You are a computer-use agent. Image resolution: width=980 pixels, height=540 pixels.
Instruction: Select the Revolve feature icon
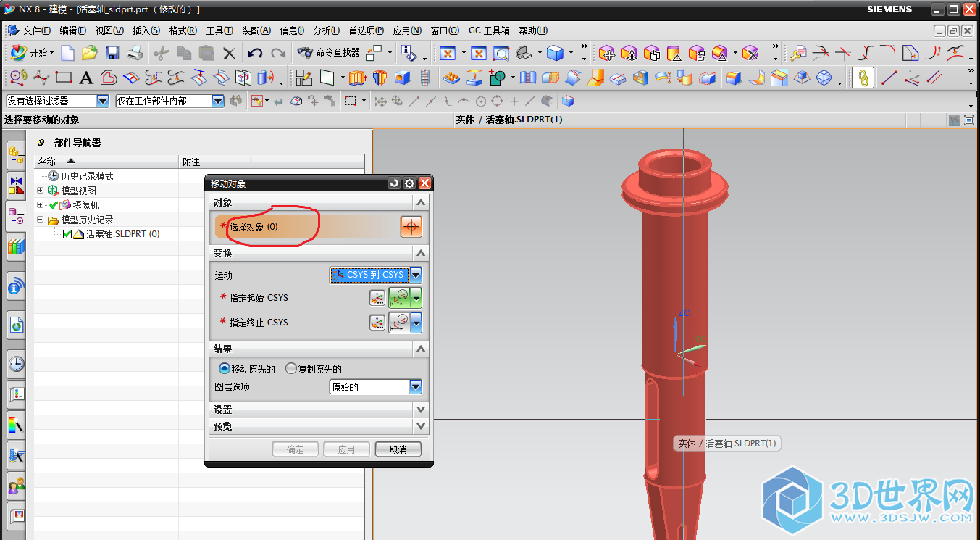(380, 77)
